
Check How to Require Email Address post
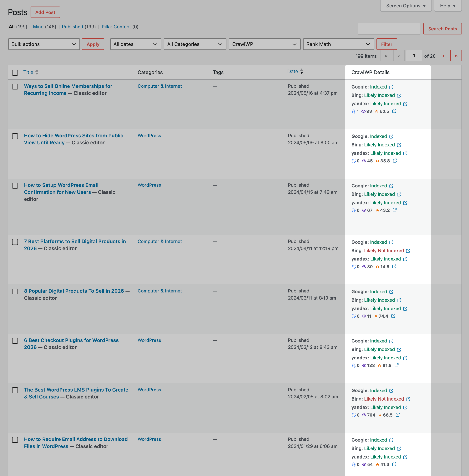coord(15,440)
